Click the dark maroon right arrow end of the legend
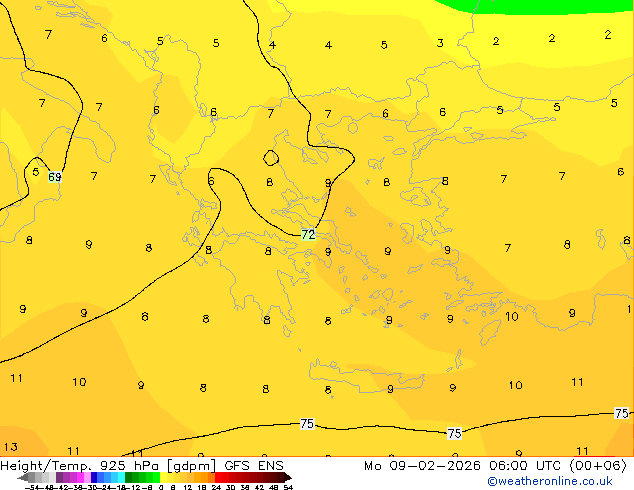The image size is (634, 490). tap(288, 477)
